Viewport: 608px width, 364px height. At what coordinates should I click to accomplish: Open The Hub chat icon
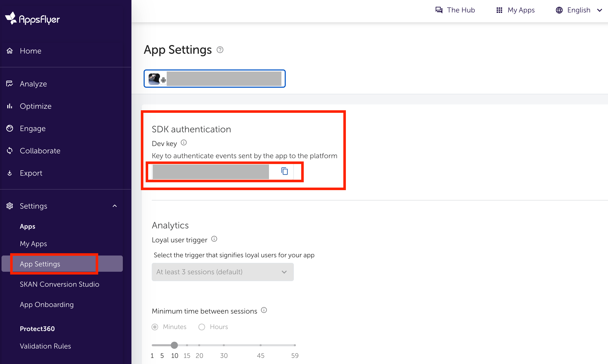tap(439, 10)
